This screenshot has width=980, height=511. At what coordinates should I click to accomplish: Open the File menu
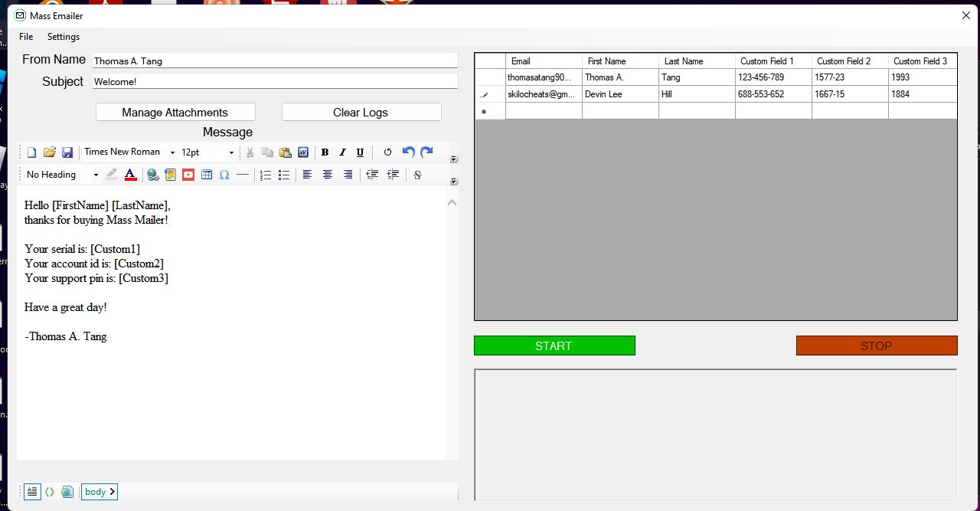click(26, 37)
